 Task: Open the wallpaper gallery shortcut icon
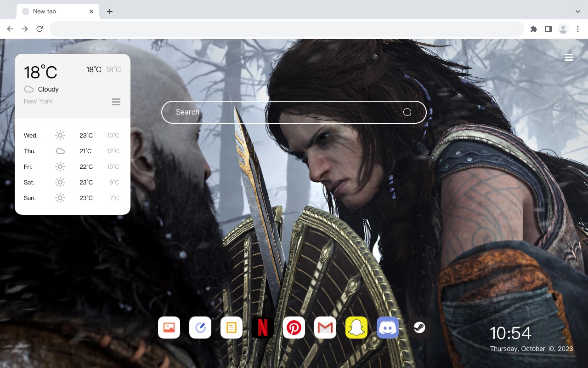click(x=169, y=328)
